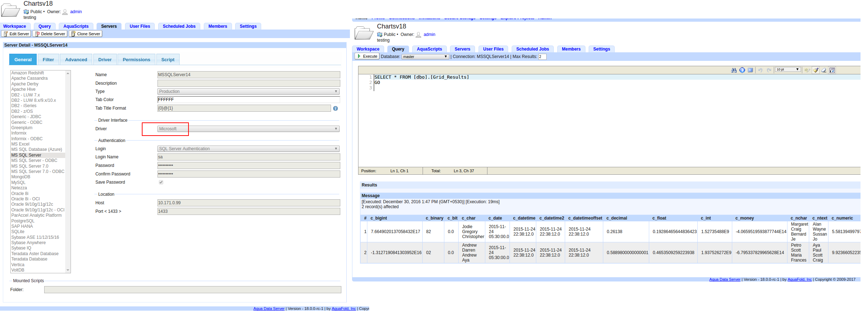Viewport: 868px width, 316px height.
Task: Open the font size dropdown showing 10 pt
Action: tap(788, 70)
